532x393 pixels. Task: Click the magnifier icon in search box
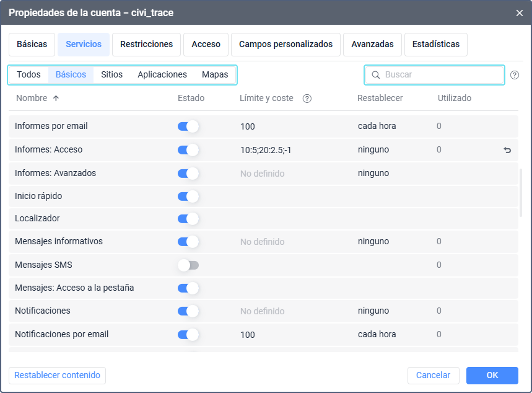375,75
